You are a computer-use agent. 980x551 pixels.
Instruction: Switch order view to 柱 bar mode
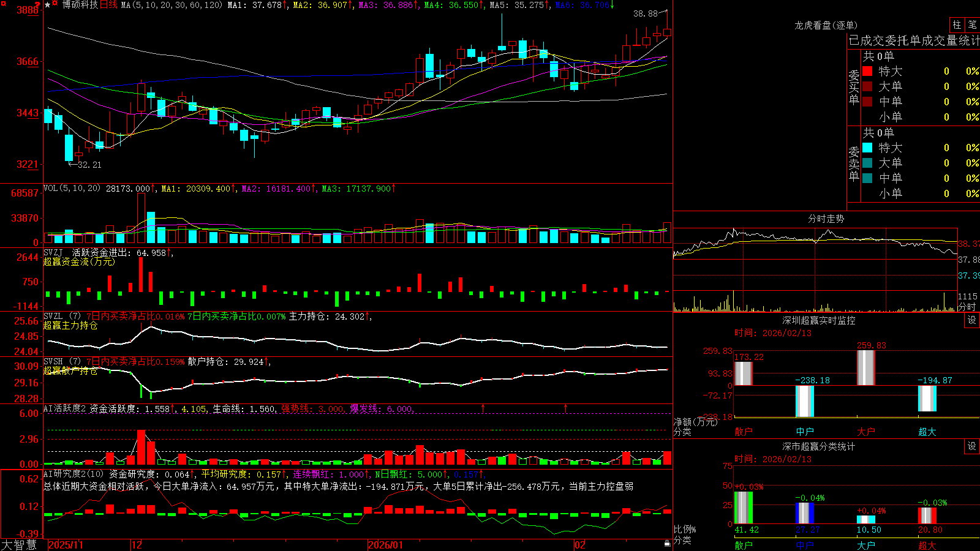[957, 24]
